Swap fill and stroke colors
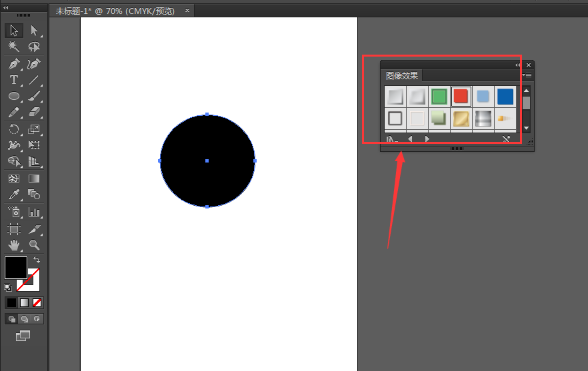This screenshot has height=371, width=588. coord(37,259)
